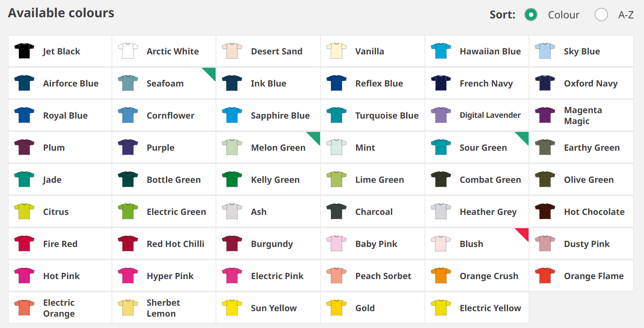644x328 pixels.
Task: Choose the A-Z sort radio option
Action: 601,15
